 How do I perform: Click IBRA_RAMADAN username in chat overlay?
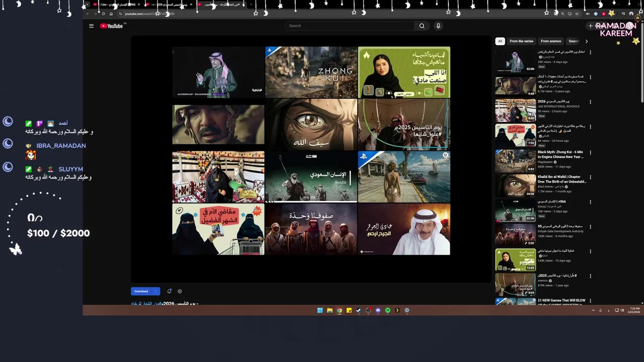tap(61, 146)
